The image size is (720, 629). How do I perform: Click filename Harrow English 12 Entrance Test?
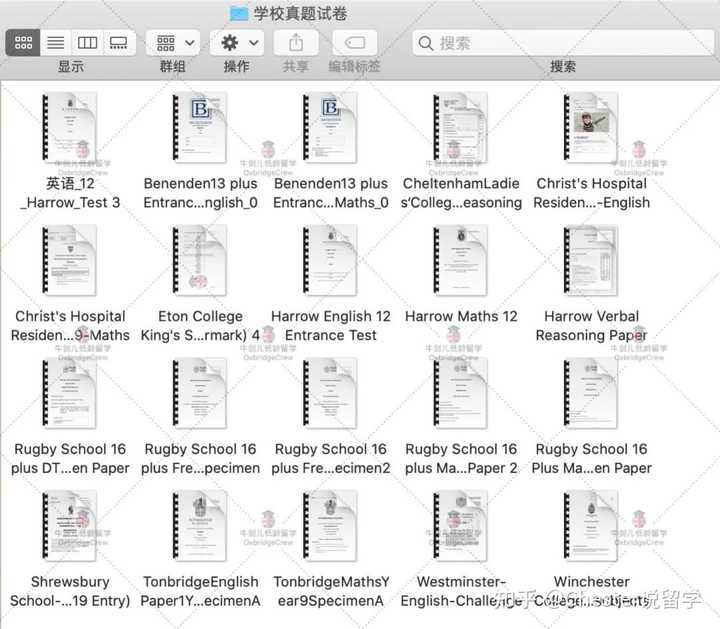pyautogui.click(x=331, y=326)
